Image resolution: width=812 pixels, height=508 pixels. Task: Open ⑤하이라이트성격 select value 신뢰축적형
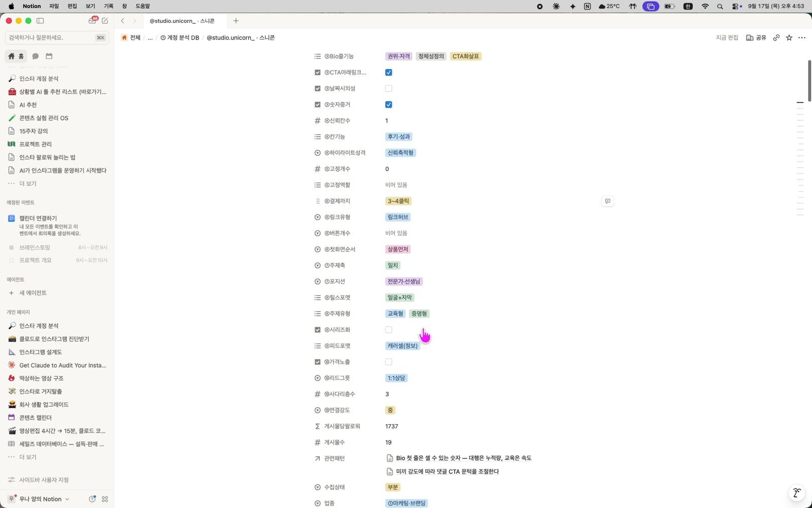pos(400,153)
